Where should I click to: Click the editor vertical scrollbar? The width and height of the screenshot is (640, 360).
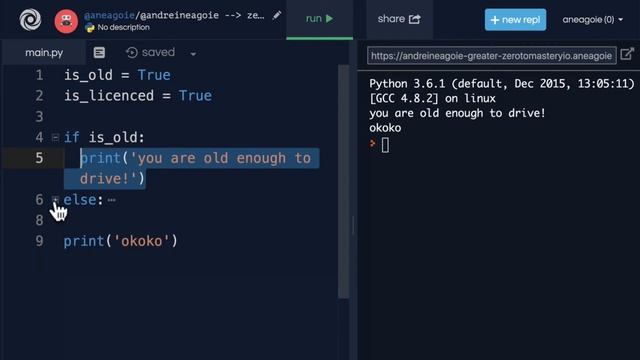[x=343, y=182]
